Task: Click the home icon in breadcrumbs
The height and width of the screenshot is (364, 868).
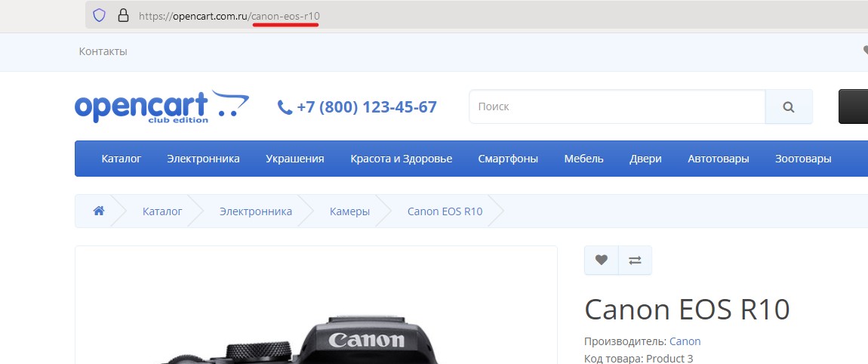Action: [x=99, y=211]
